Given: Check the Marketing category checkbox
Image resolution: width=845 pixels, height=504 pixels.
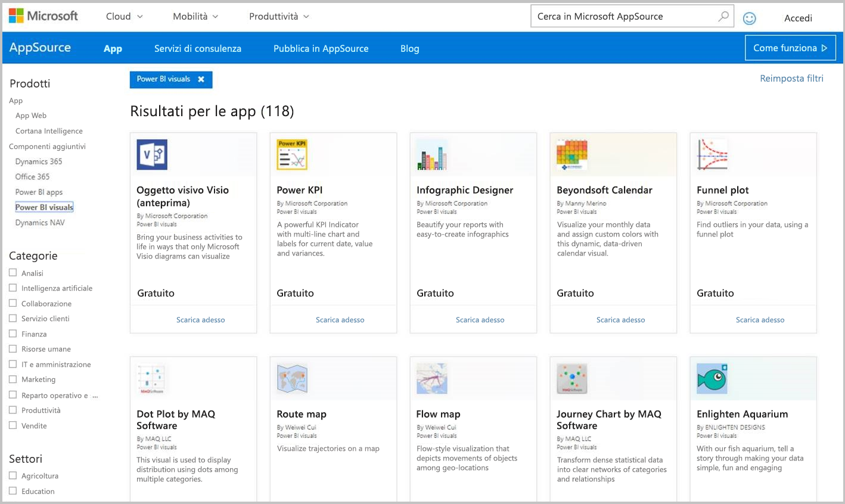Looking at the screenshot, I should click(13, 379).
